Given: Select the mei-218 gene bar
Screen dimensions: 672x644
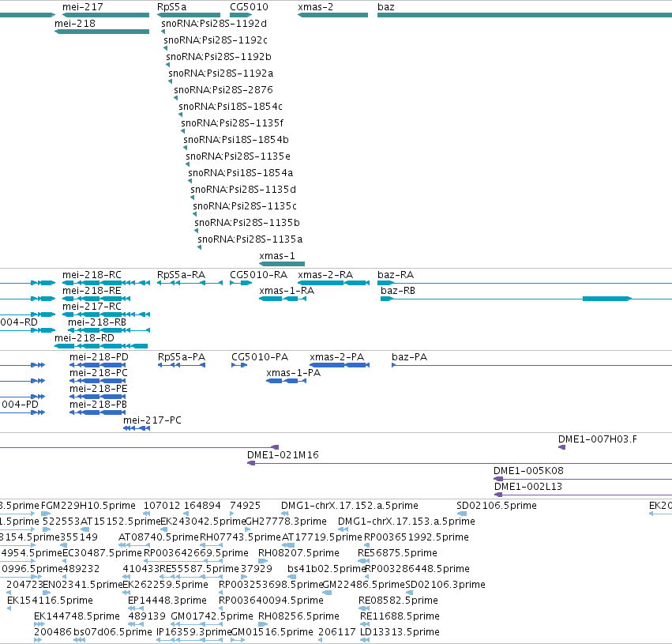Looking at the screenshot, I should point(102,32).
